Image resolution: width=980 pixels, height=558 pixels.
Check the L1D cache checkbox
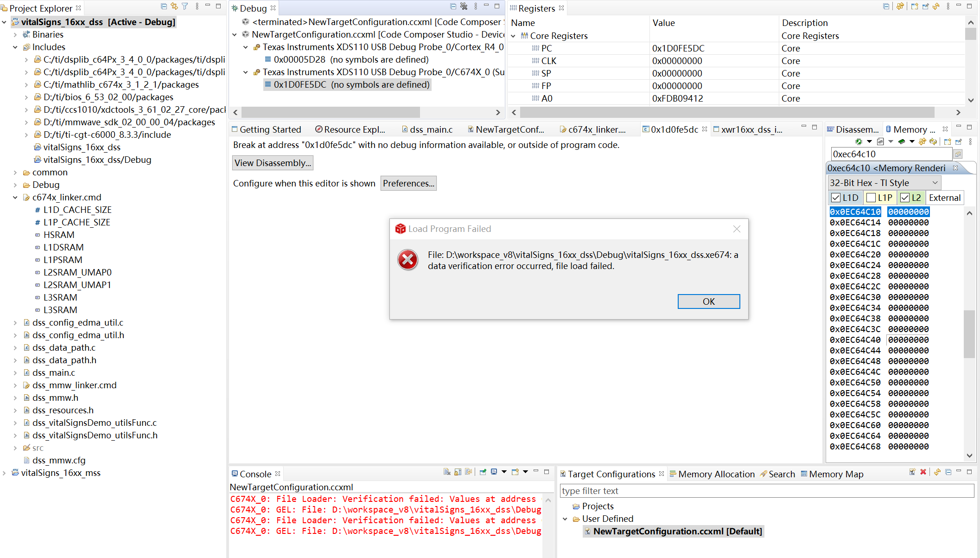pyautogui.click(x=836, y=198)
